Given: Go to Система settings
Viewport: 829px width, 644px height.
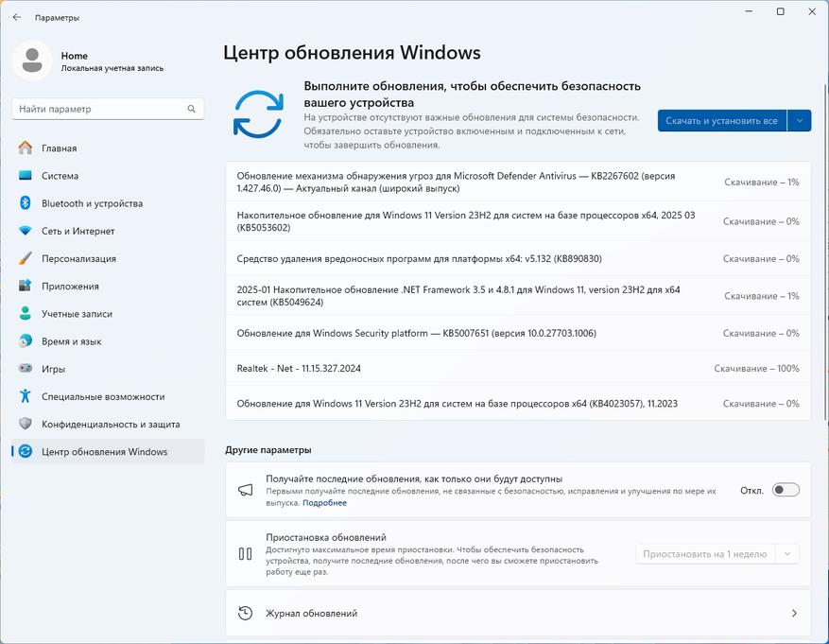Looking at the screenshot, I should [108, 176].
